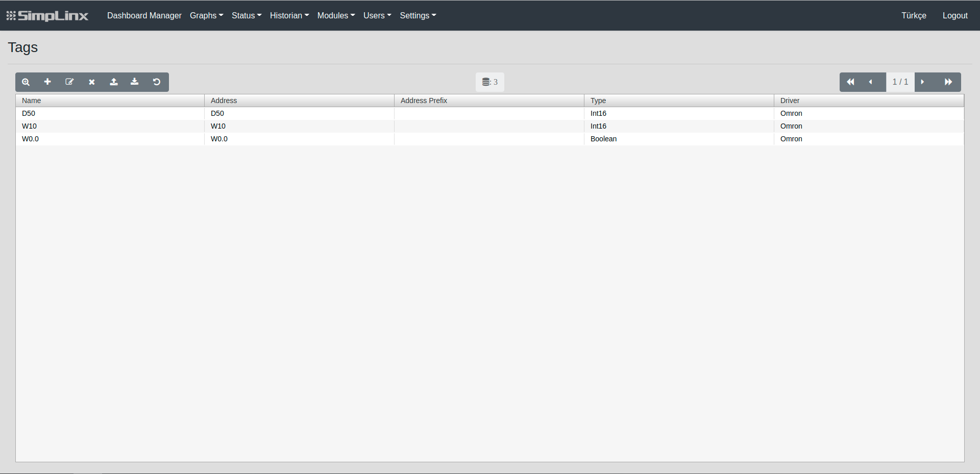This screenshot has width=980, height=474.
Task: Delete tag using the X icon
Action: (x=92, y=82)
